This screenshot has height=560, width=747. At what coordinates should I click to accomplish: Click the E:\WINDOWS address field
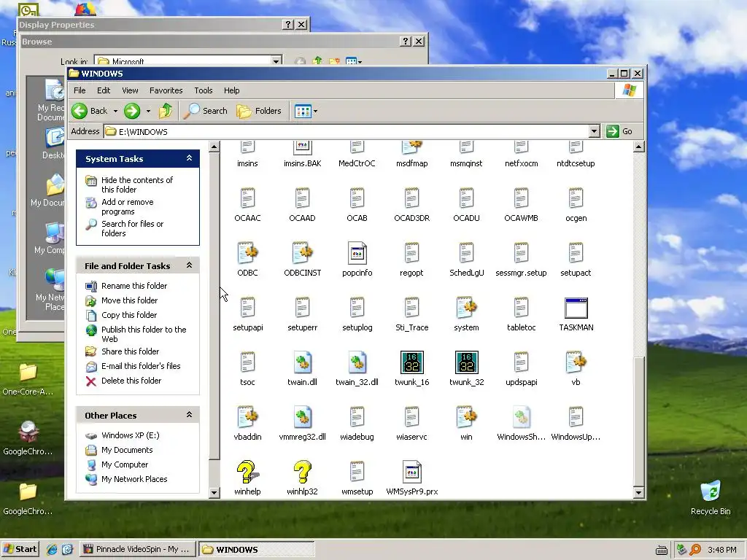tap(347, 131)
